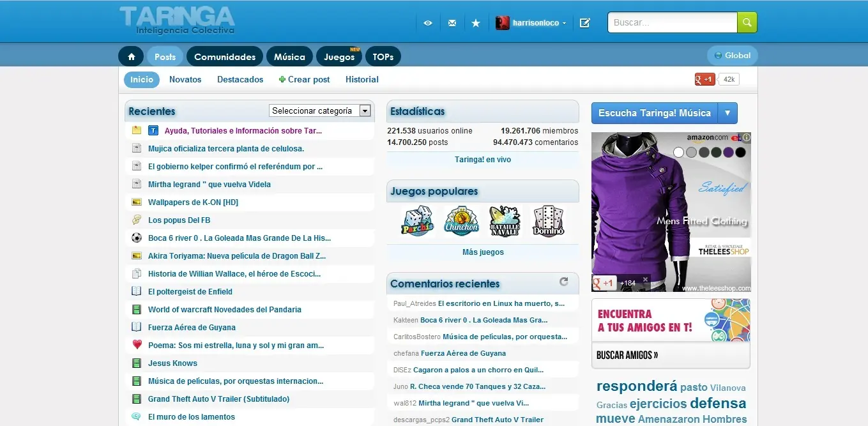Open post Mujica oficializa tercera planta de celulosa
This screenshot has width=868, height=426.
click(x=226, y=148)
